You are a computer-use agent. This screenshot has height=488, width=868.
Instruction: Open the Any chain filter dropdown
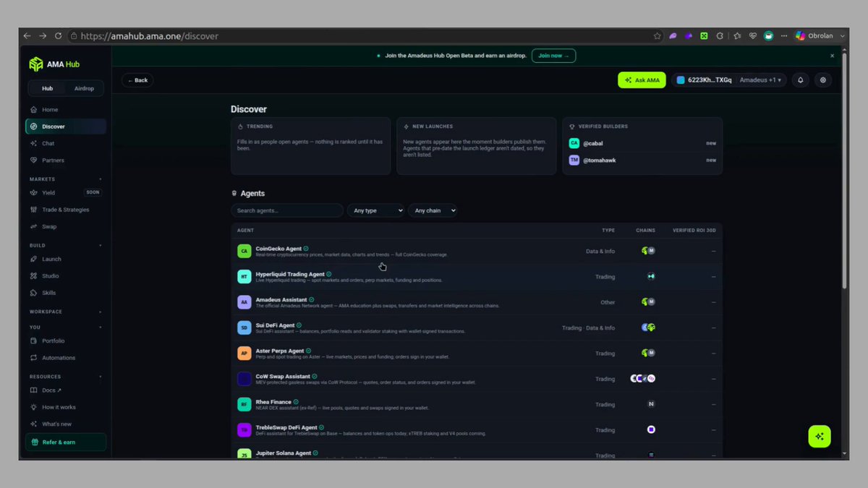(x=433, y=210)
